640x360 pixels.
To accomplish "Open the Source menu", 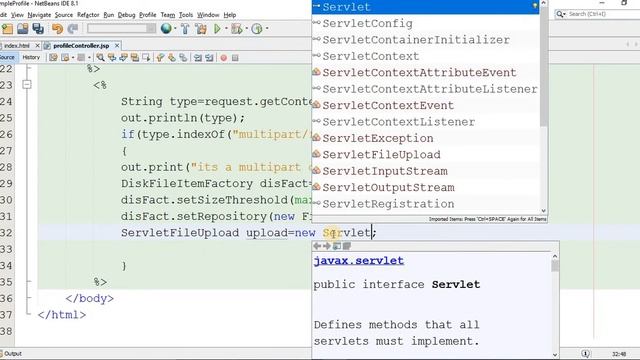I will (x=64, y=15).
